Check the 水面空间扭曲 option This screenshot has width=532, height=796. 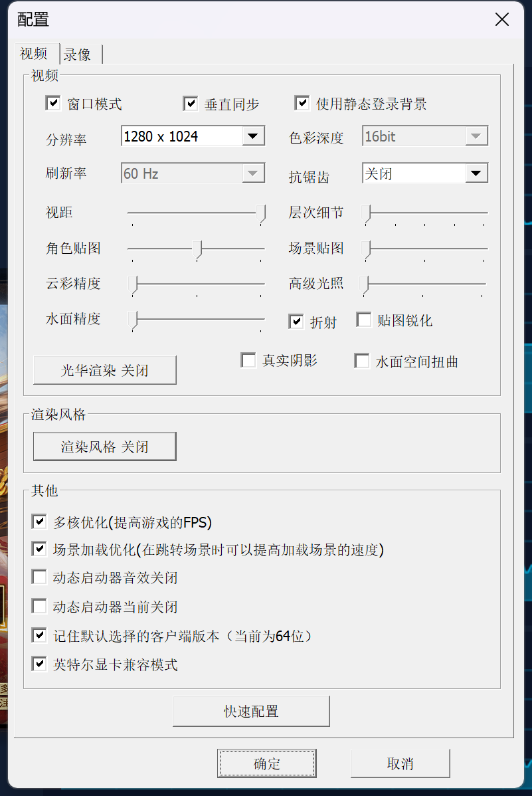(362, 361)
